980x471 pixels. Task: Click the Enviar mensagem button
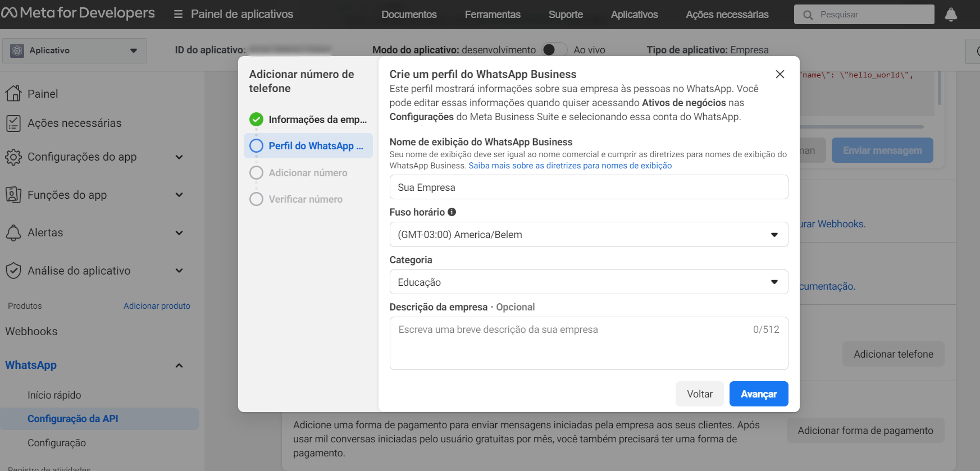tap(882, 150)
